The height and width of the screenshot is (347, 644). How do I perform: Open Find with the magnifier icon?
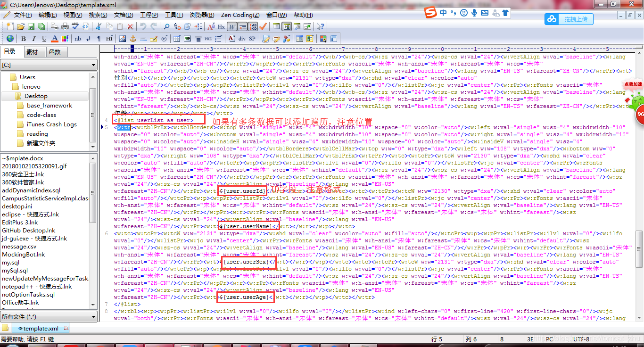[166, 26]
